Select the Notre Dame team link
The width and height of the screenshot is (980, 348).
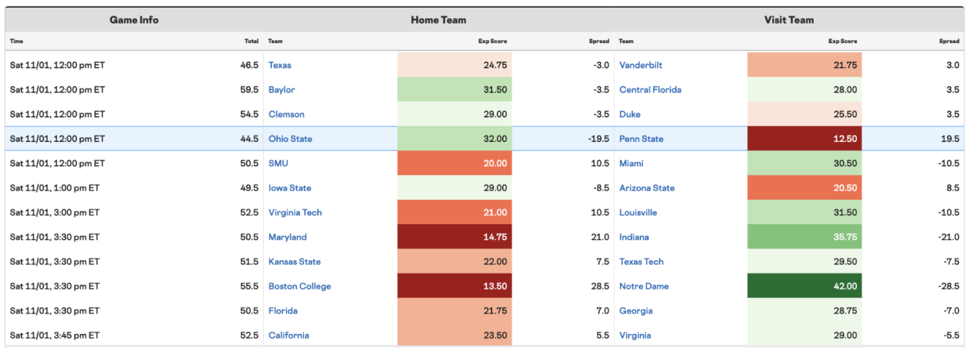643,287
